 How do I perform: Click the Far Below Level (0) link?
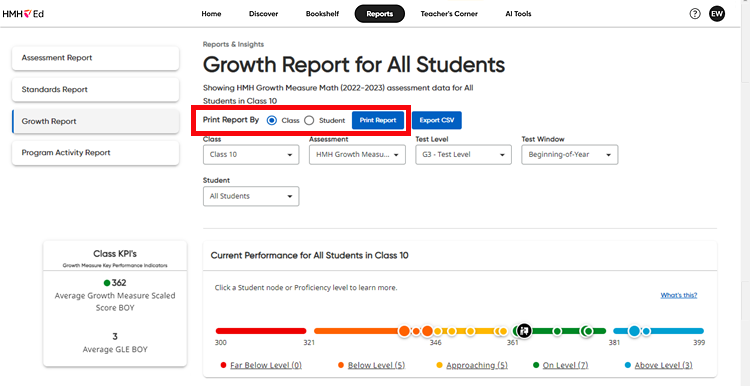point(266,365)
